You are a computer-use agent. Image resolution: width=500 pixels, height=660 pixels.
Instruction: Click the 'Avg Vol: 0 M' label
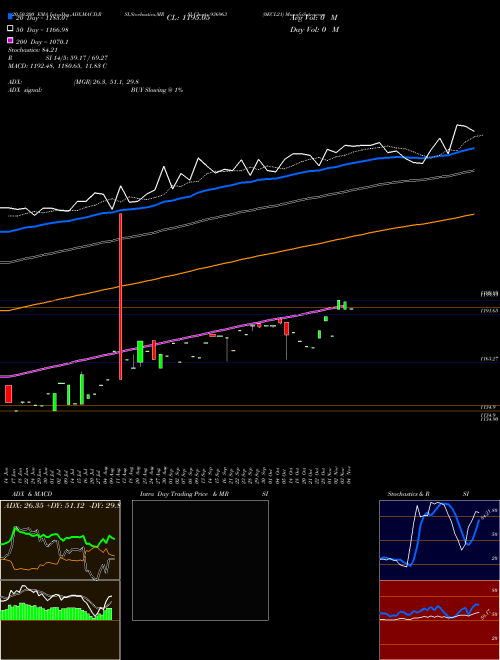coord(314,18)
